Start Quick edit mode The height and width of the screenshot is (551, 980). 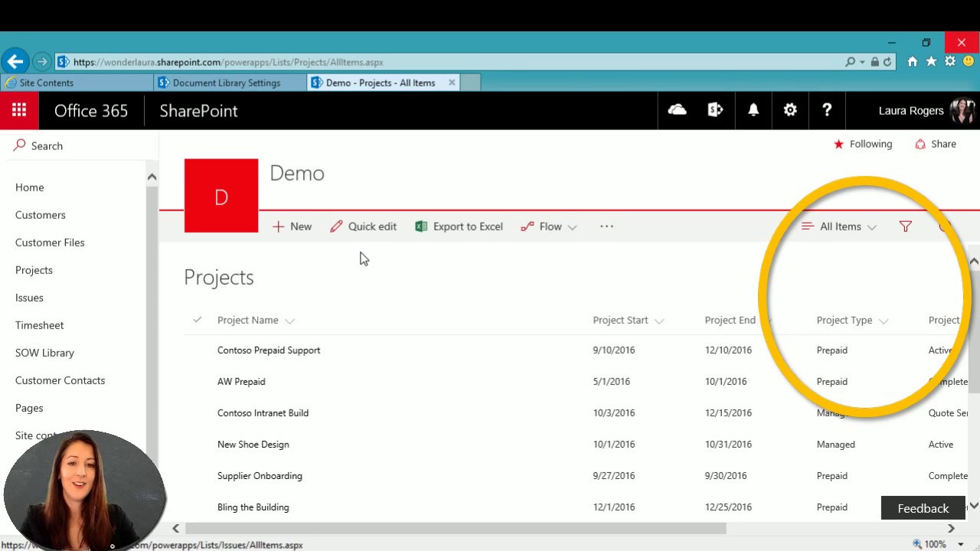[x=364, y=227]
